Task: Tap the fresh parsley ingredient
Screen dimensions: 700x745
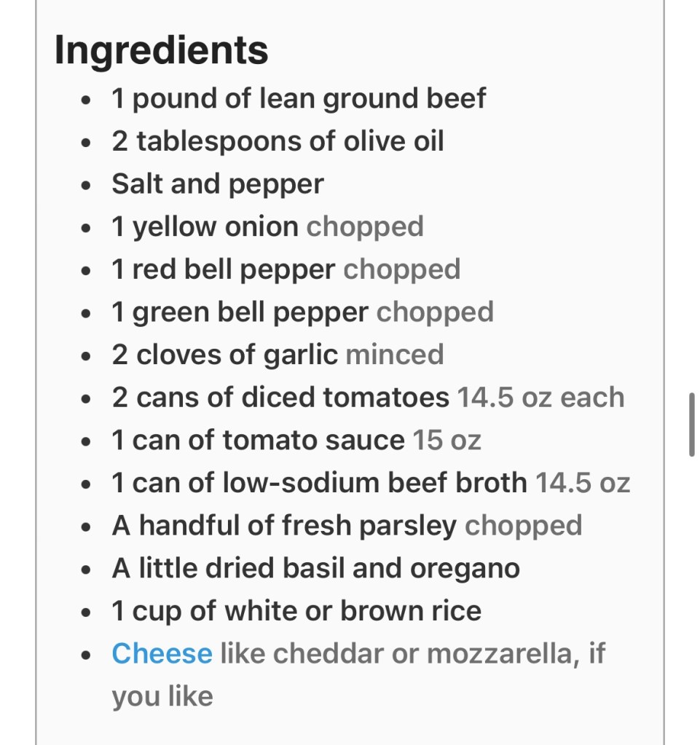Action: coord(284,525)
